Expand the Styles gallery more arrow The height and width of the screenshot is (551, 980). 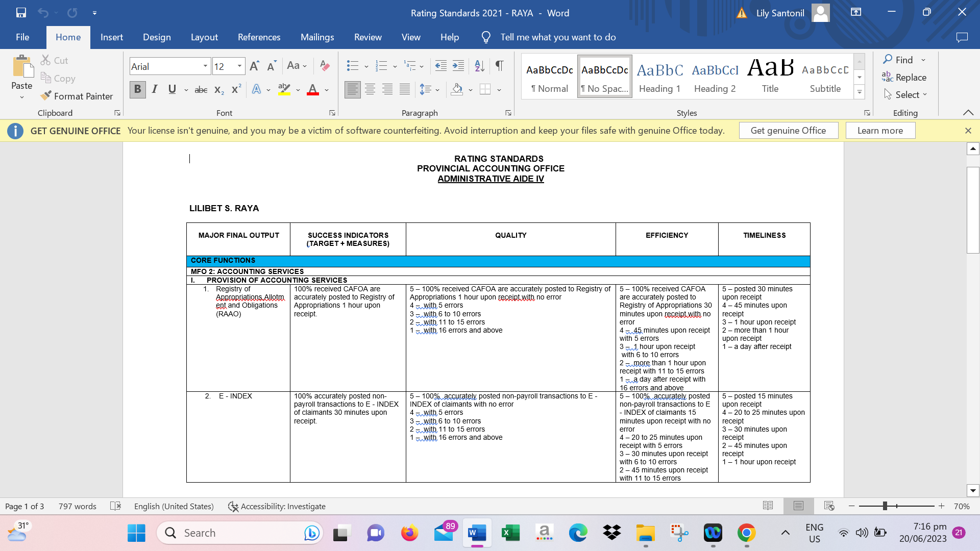pos(860,93)
